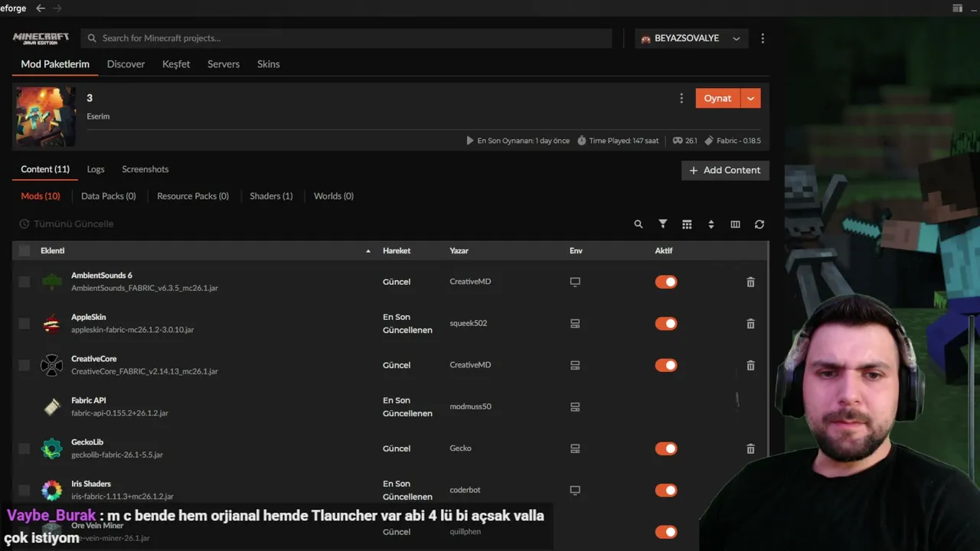This screenshot has height=551, width=980.
Task: Click the Add Content button
Action: (725, 170)
